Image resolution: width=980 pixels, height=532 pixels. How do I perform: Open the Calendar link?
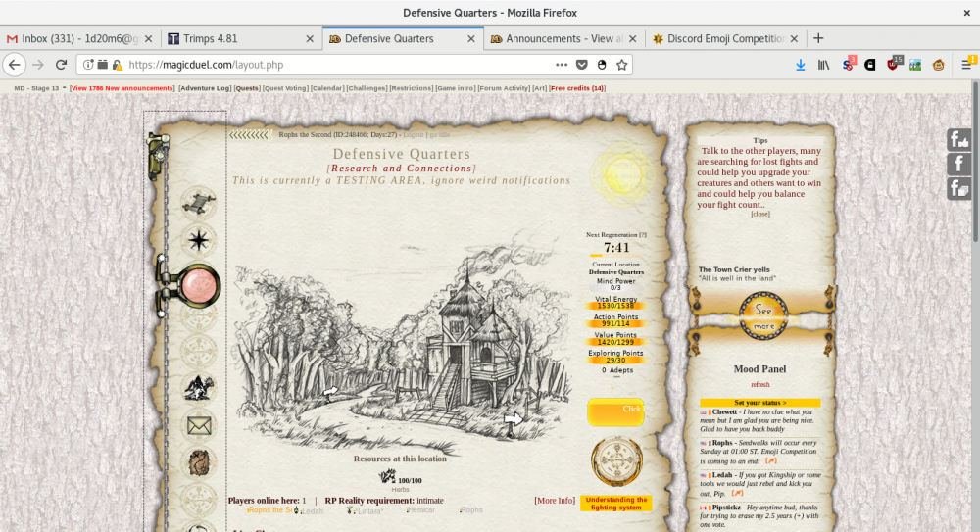(327, 88)
